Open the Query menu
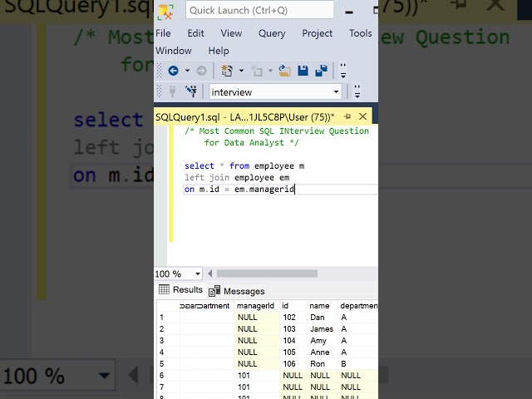This screenshot has width=532, height=399. click(x=272, y=33)
